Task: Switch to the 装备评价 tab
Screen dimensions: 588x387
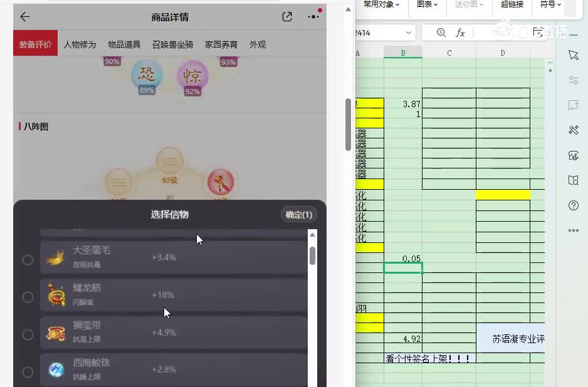Action: [35, 44]
